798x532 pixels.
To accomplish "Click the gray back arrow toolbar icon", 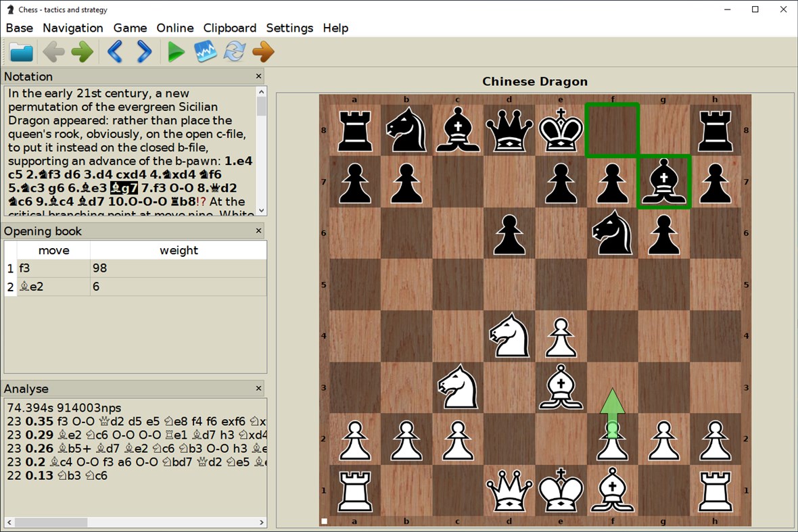I will coord(53,51).
